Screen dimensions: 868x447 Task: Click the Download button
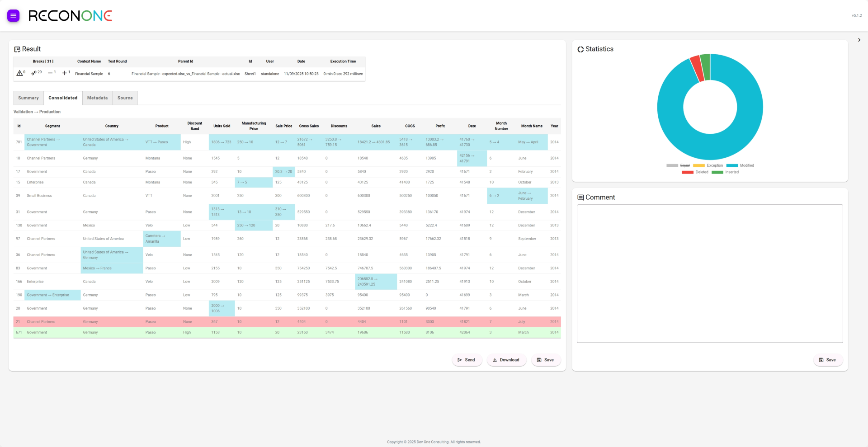point(506,360)
